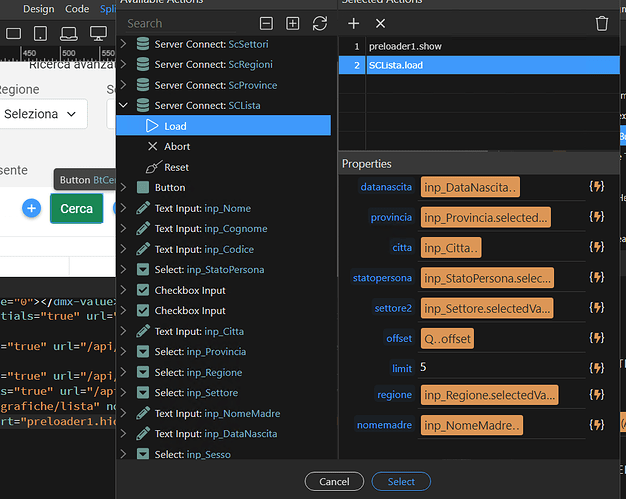This screenshot has width=626, height=499.
Task: Remove the selected action with the X icon
Action: tap(380, 24)
